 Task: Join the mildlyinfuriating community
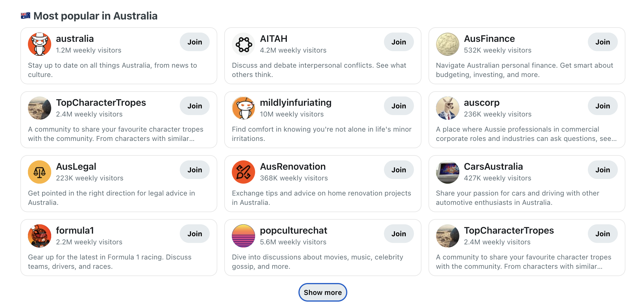pyautogui.click(x=399, y=106)
